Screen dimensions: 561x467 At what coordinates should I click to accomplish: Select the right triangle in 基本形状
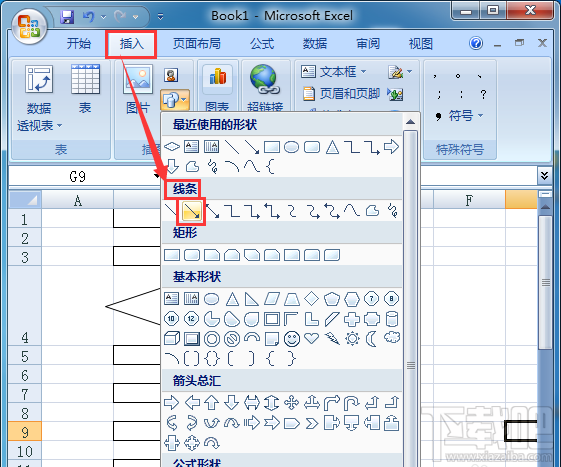pos(252,299)
